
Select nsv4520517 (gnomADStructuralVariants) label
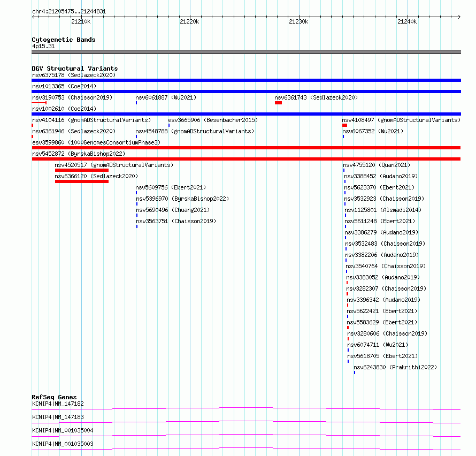point(114,165)
